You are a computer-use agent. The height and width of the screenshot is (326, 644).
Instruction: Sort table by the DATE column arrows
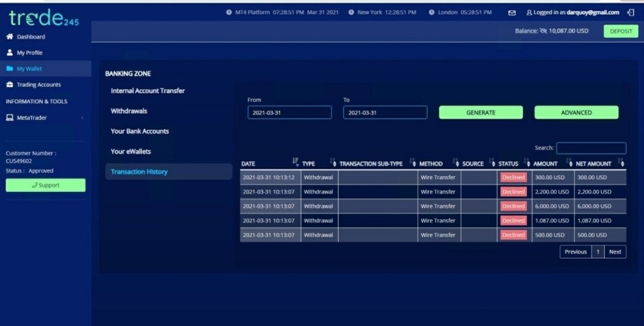click(296, 162)
